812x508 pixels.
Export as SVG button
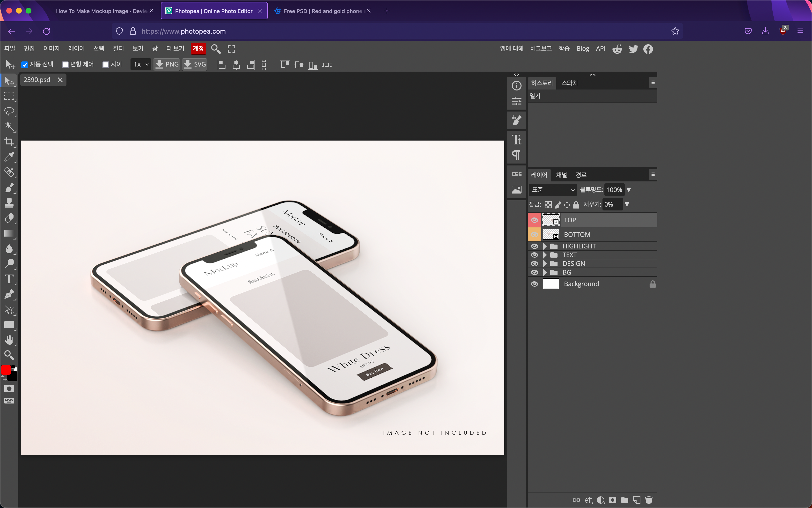(195, 65)
